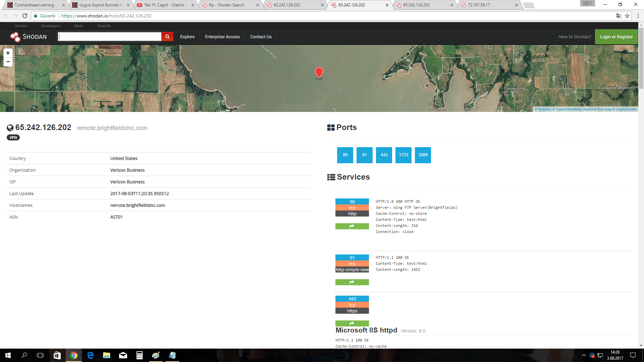Click the Shodan logo in header

coord(29,37)
